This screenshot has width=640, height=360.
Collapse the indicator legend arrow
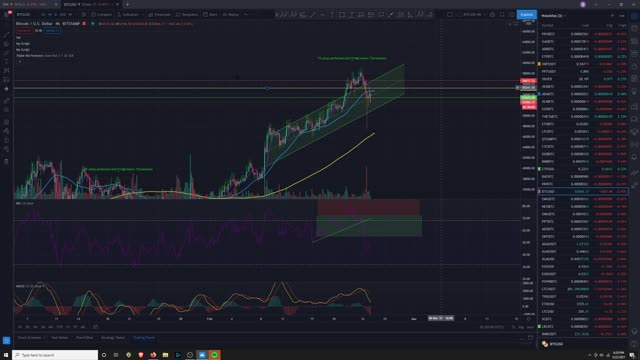coord(19,61)
